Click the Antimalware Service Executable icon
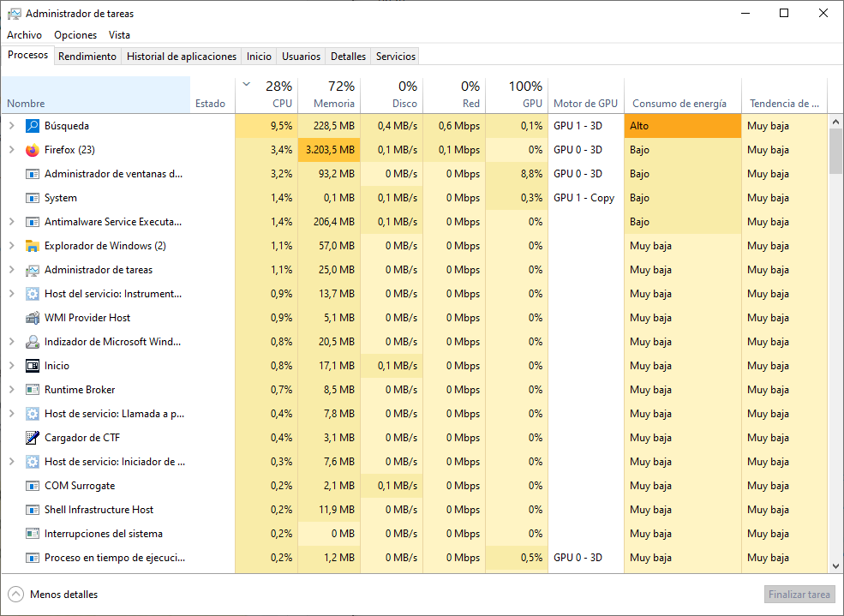The height and width of the screenshot is (616, 844). coord(33,222)
